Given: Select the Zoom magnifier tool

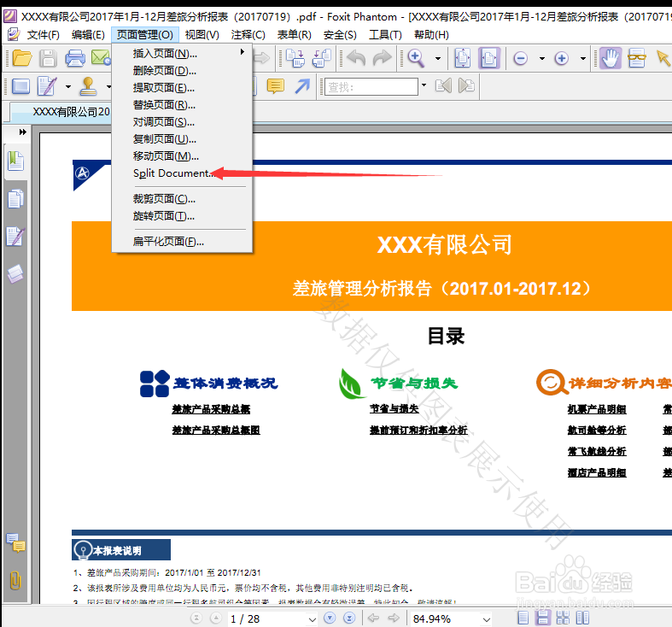Looking at the screenshot, I should point(416,58).
